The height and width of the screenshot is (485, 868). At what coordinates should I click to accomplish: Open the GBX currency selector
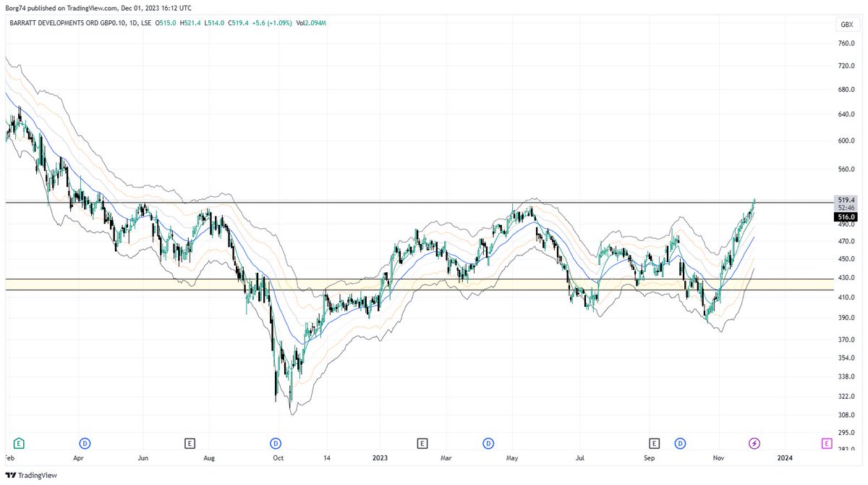tap(846, 25)
